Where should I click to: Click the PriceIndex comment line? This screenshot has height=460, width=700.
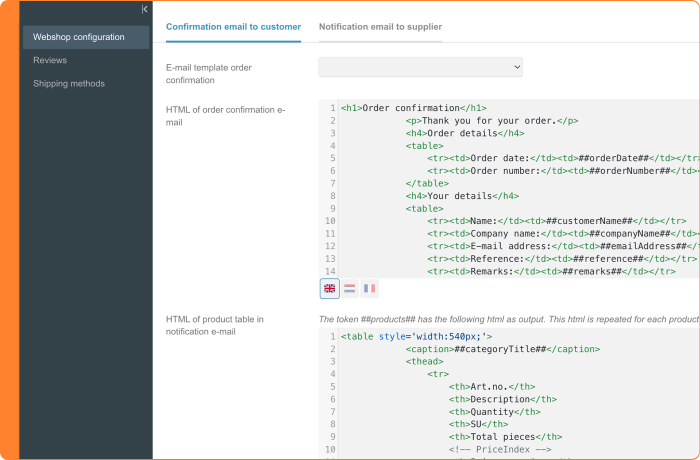(500, 449)
